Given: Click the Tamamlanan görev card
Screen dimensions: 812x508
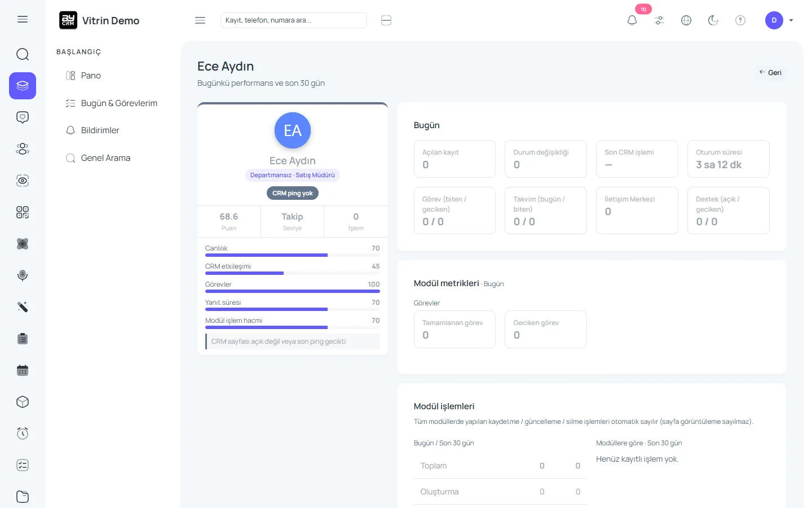Looking at the screenshot, I should (454, 330).
